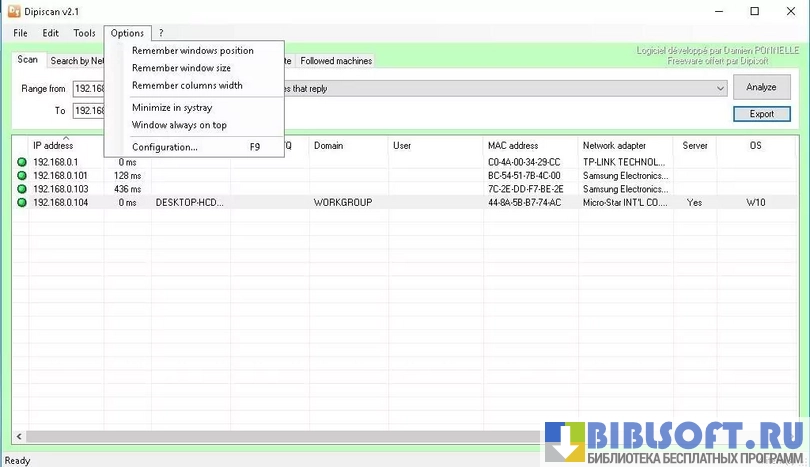Click green status icon for 192.168.0.101
The width and height of the screenshot is (810, 467).
point(21,176)
